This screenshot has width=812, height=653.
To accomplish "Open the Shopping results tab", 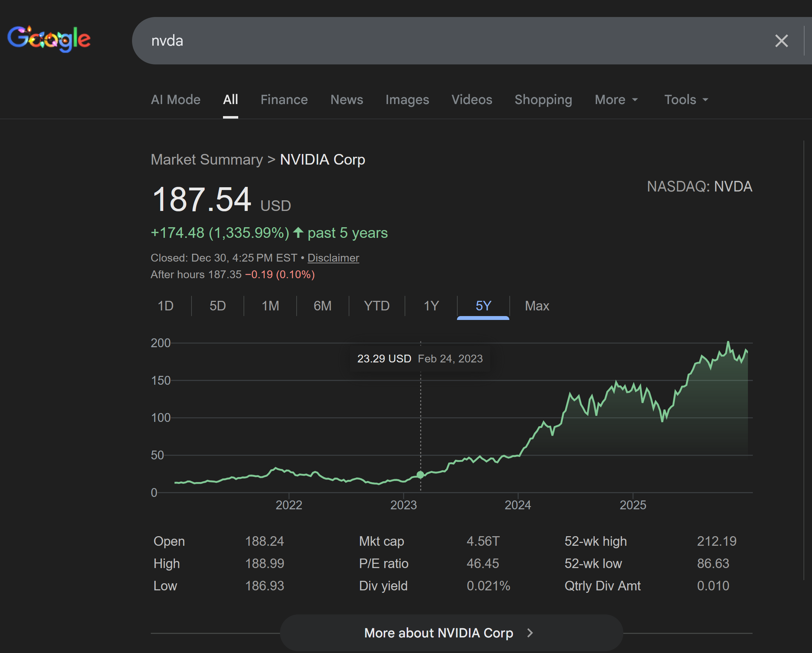I will pyautogui.click(x=543, y=100).
